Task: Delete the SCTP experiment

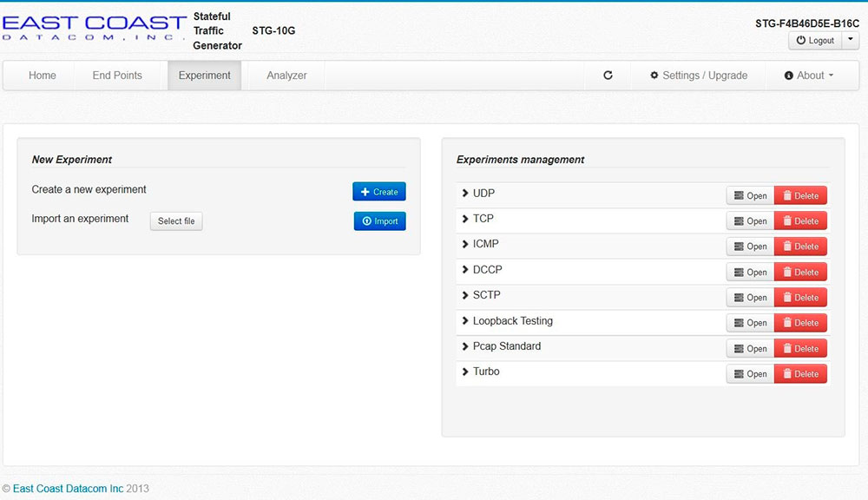Action: 799,298
